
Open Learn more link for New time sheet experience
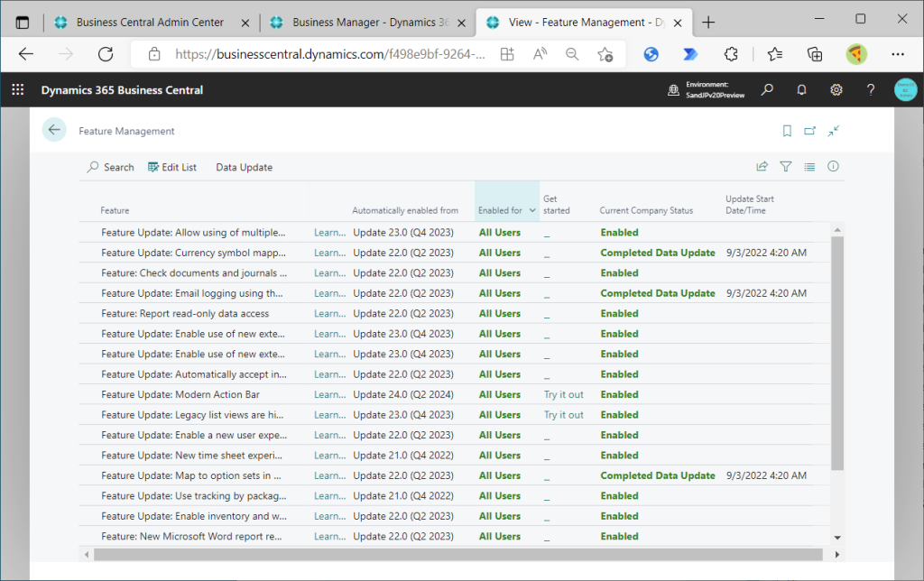[330, 455]
